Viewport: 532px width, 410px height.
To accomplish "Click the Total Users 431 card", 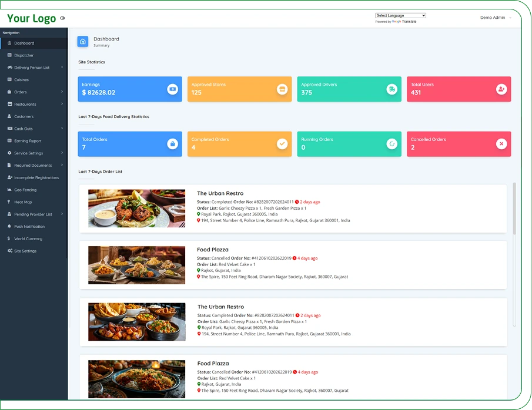I will pos(459,89).
